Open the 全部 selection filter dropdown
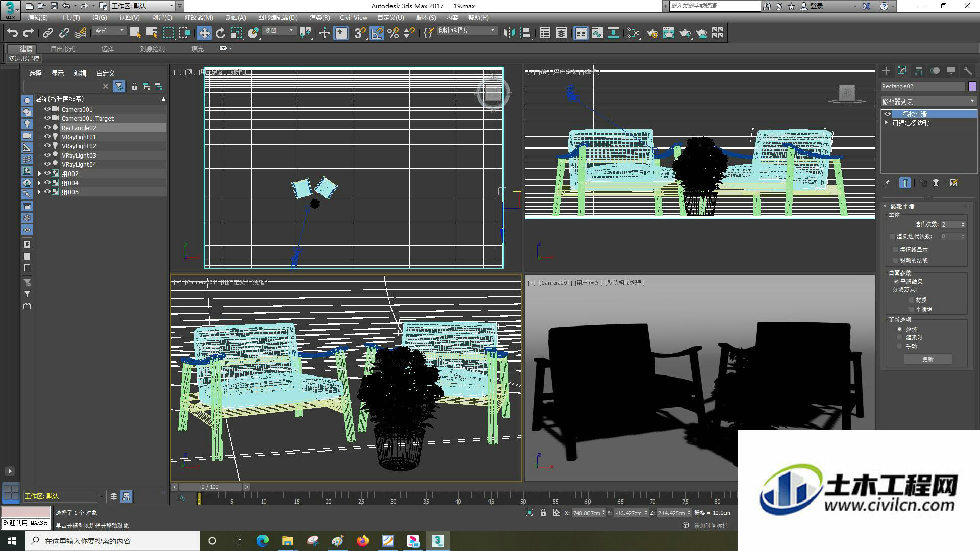This screenshot has height=551, width=980. coord(110,31)
